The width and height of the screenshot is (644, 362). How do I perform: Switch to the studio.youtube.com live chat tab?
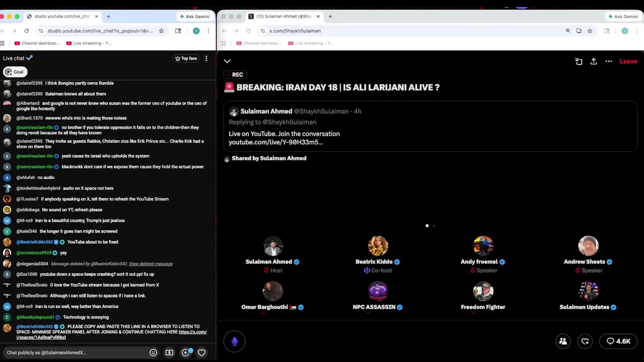pyautogui.click(x=62, y=17)
